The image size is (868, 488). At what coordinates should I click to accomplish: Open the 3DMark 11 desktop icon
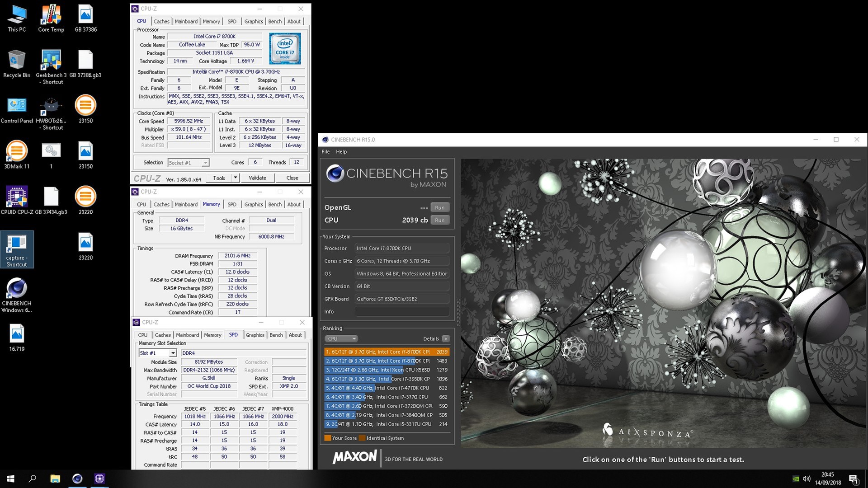pos(17,155)
